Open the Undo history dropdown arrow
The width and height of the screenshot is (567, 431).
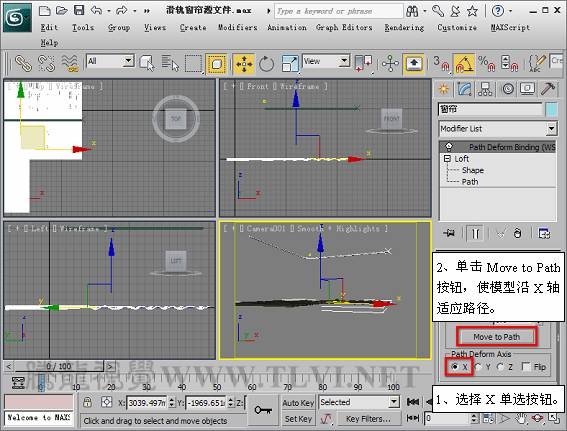pos(108,11)
